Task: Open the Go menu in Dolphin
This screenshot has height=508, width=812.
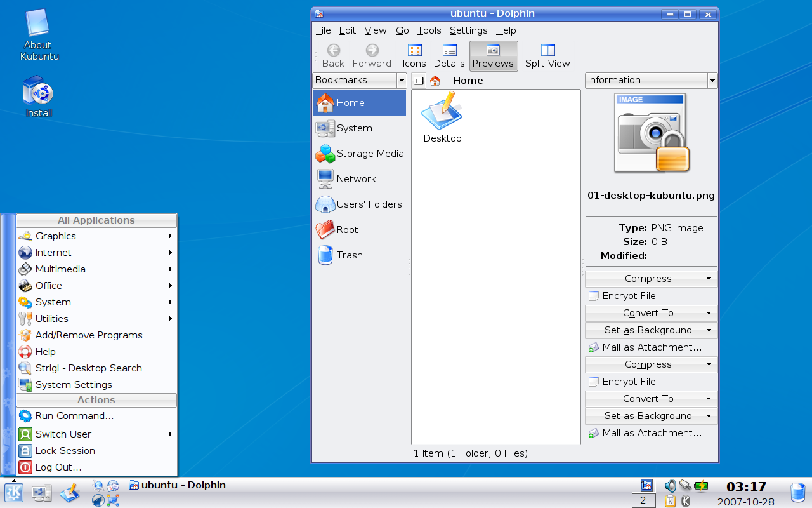Action: (x=402, y=30)
